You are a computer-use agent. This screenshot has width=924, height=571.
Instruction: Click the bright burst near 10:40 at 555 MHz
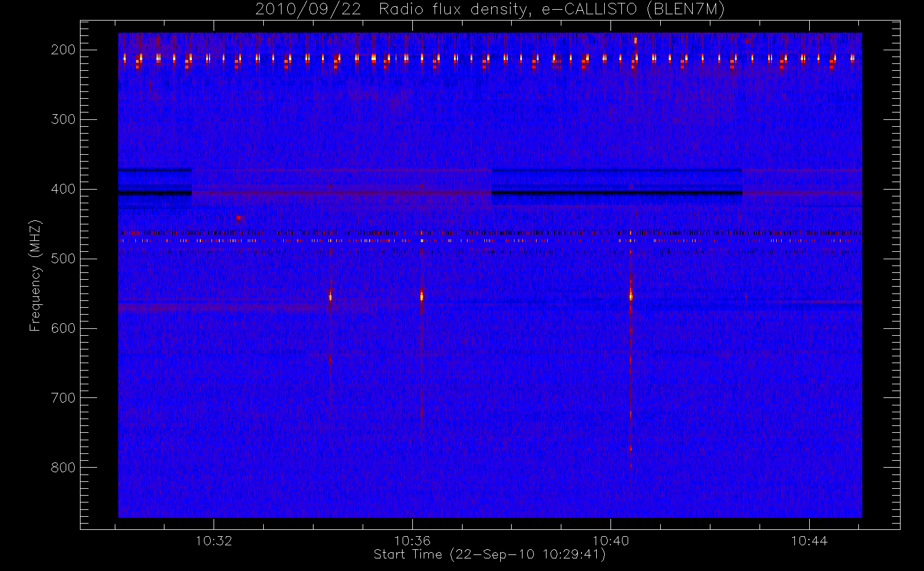pos(630,296)
